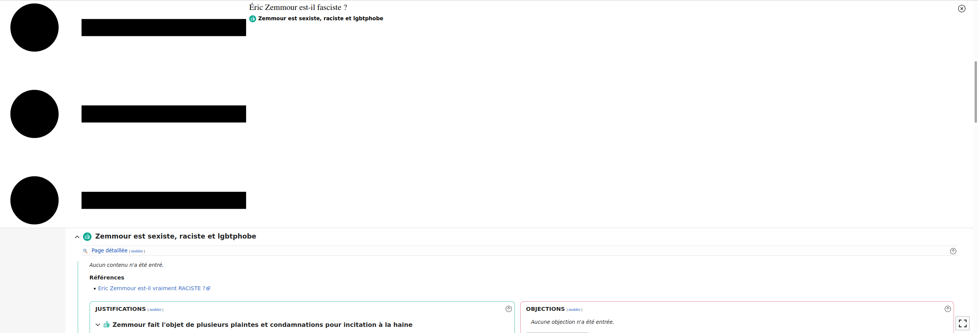The width and height of the screenshot is (980, 333).
Task: Click the title 'Éric Zemmour est-il fasciste ?'
Action: [x=298, y=7]
